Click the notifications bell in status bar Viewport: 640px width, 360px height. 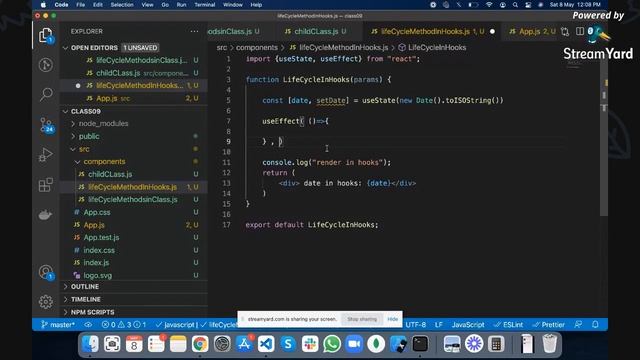click(595, 324)
